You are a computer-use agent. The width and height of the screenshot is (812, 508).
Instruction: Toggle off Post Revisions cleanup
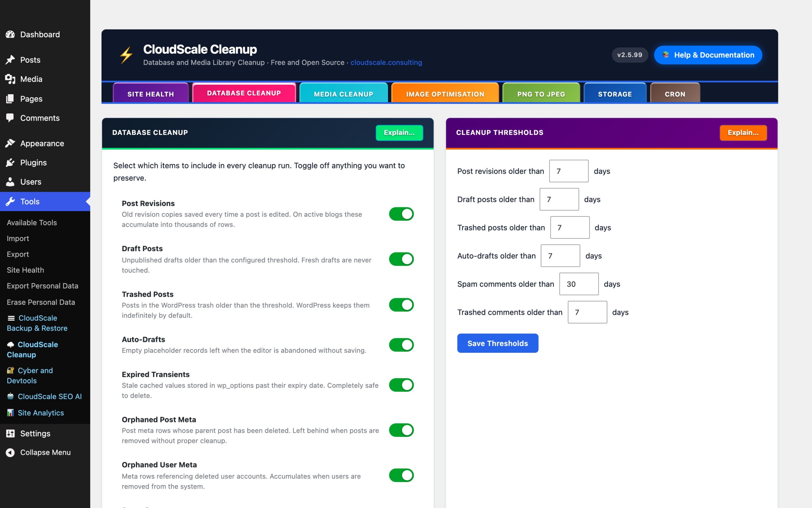pyautogui.click(x=401, y=214)
